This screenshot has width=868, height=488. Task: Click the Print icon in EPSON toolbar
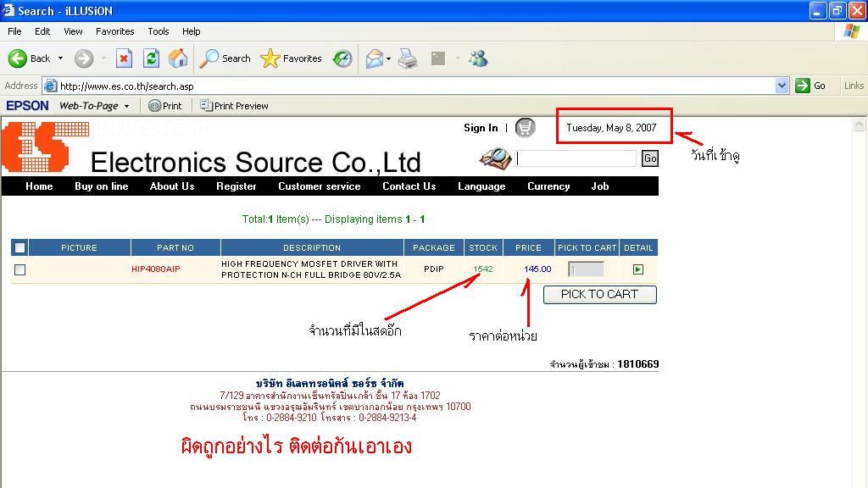coord(155,106)
